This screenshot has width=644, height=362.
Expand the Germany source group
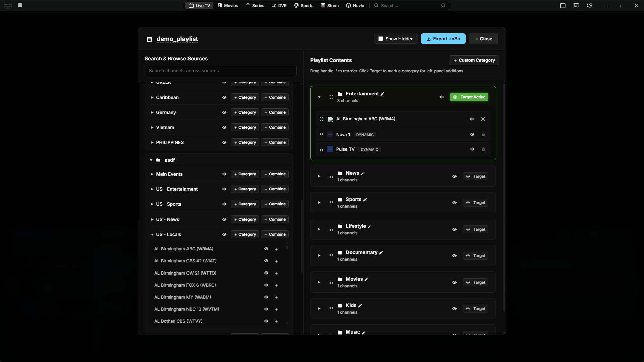152,113
